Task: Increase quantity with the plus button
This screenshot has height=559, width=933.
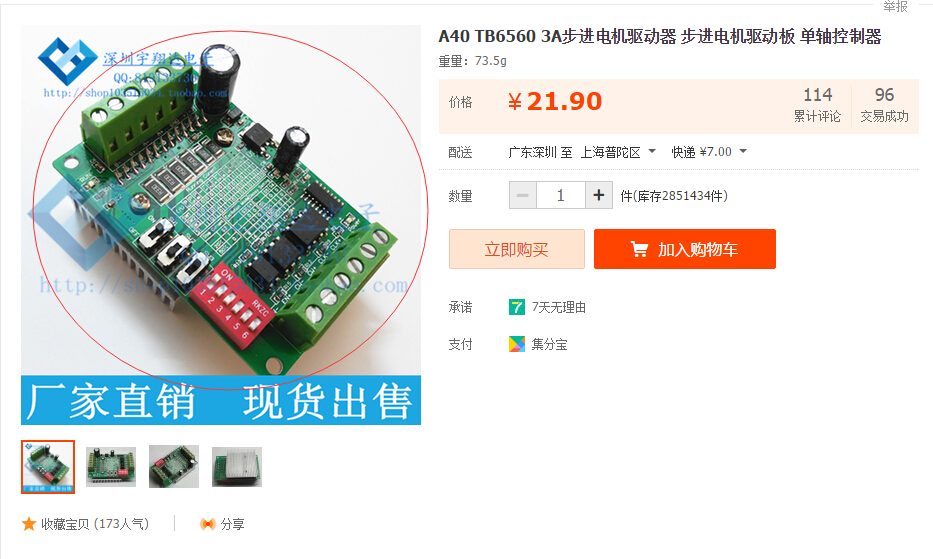Action: pos(599,195)
